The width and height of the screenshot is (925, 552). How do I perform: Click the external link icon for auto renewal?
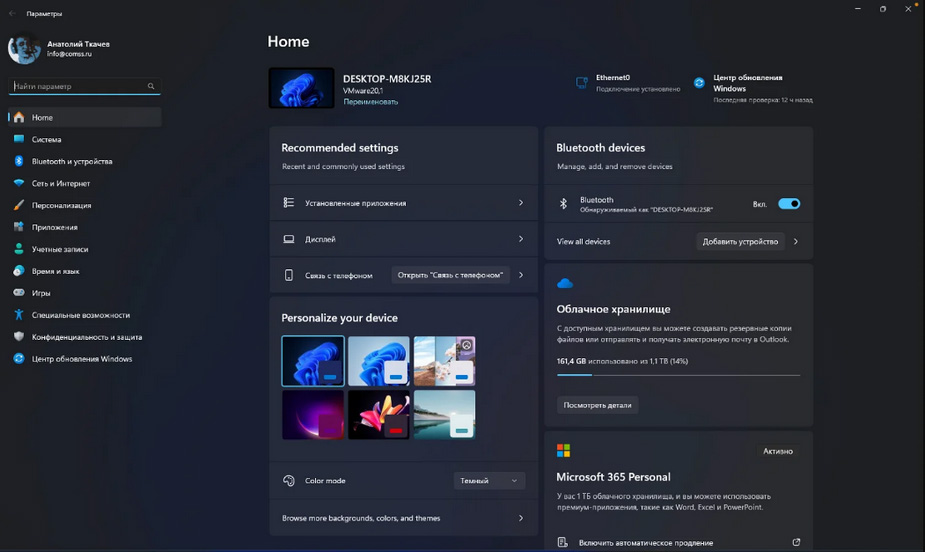[x=796, y=542]
